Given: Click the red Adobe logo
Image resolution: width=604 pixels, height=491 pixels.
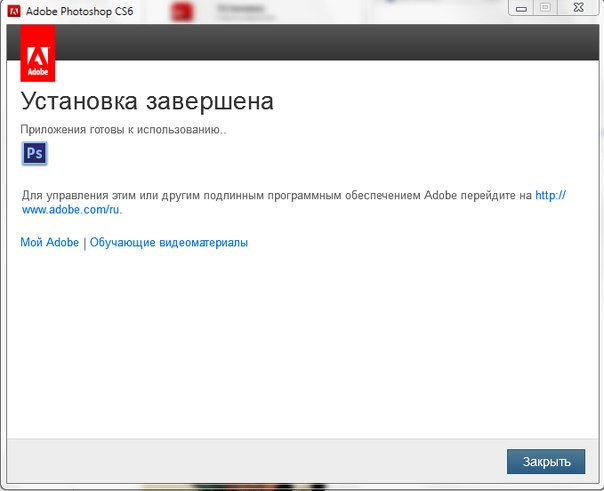Looking at the screenshot, I should 38,53.
